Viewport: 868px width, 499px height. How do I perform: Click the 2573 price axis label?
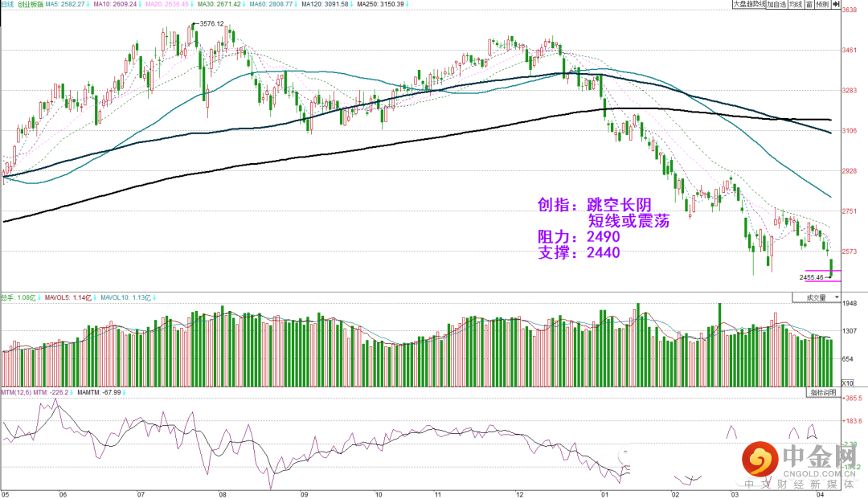click(850, 252)
